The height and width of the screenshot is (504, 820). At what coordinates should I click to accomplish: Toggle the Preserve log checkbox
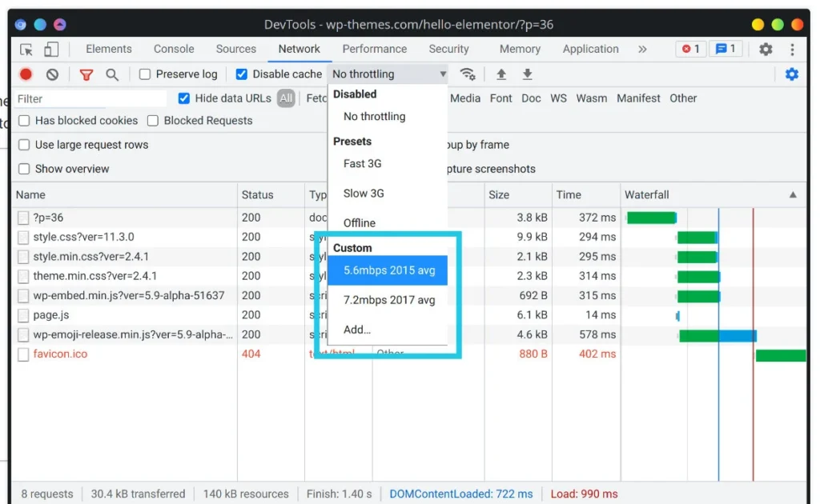coord(145,74)
